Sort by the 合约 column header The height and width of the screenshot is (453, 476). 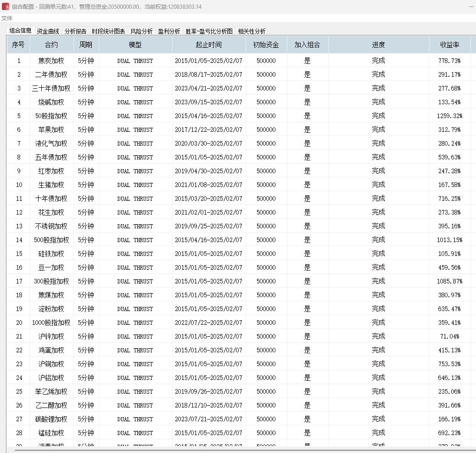[51, 45]
